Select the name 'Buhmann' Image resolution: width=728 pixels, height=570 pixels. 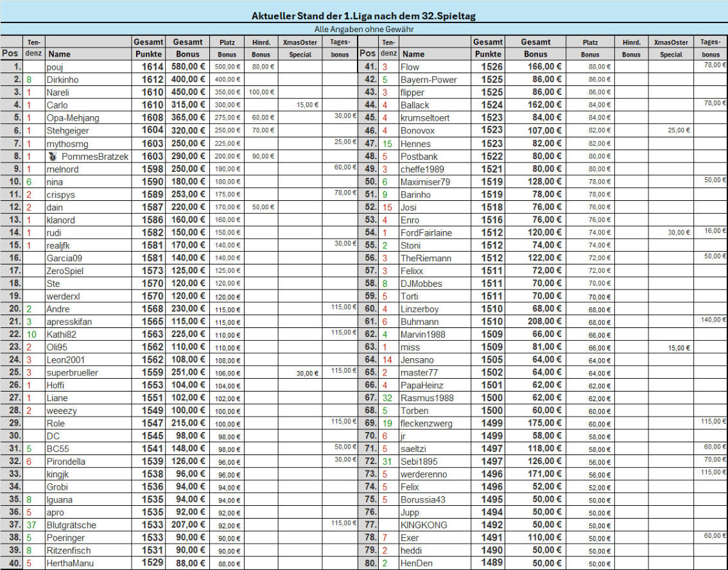tap(419, 322)
